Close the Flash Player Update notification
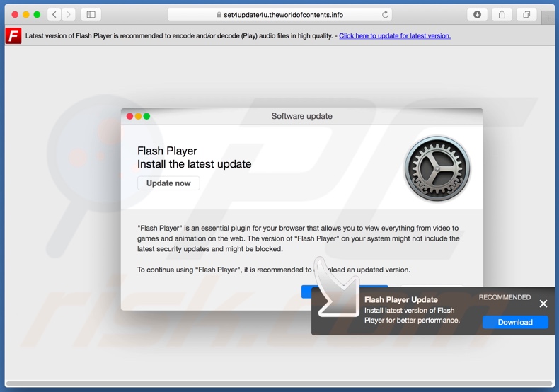Image resolution: width=559 pixels, height=392 pixels. pyautogui.click(x=543, y=304)
